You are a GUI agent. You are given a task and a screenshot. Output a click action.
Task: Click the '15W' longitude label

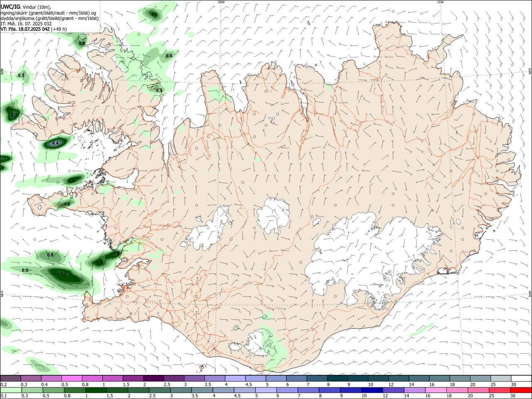point(440,2)
